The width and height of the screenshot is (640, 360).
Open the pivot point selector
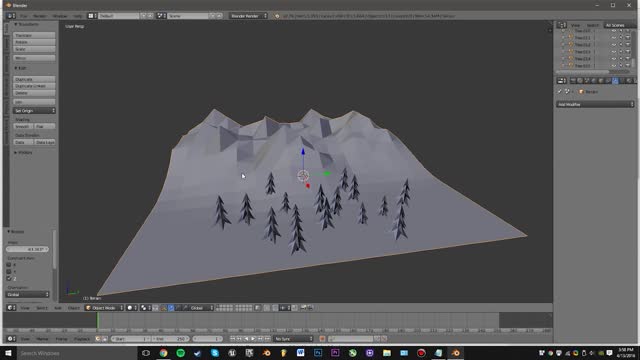(145, 308)
